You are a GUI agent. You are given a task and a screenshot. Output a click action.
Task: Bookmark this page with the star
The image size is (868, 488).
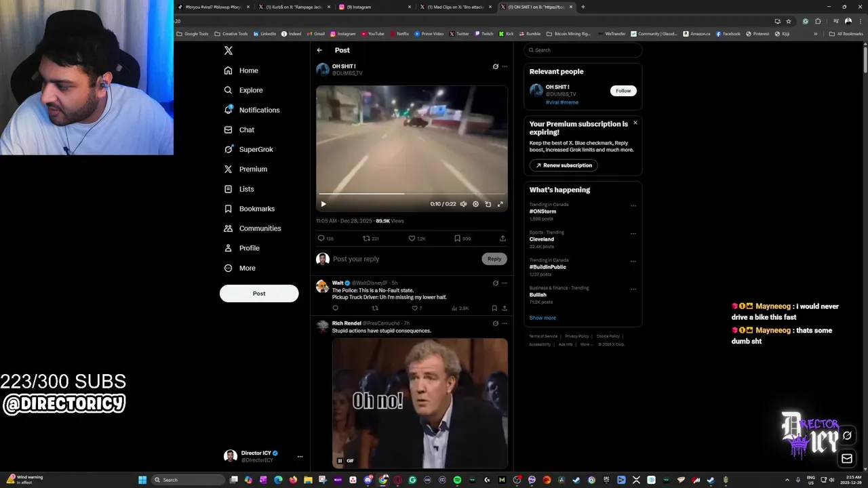coord(789,21)
